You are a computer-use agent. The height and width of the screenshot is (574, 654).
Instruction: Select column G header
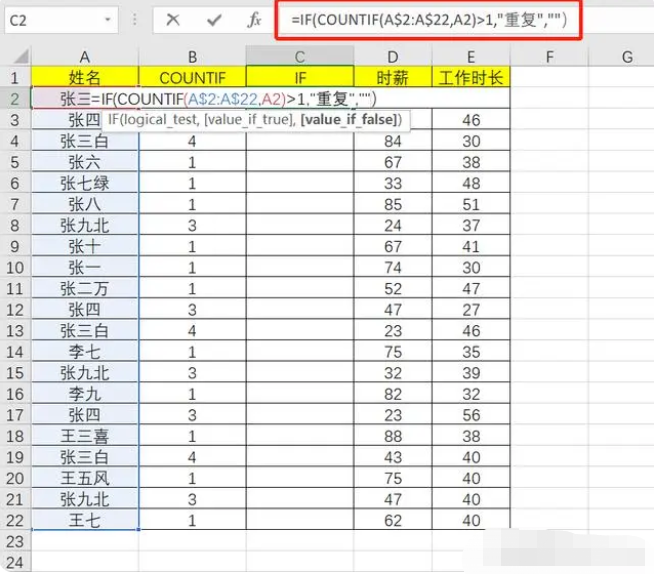pyautogui.click(x=627, y=57)
